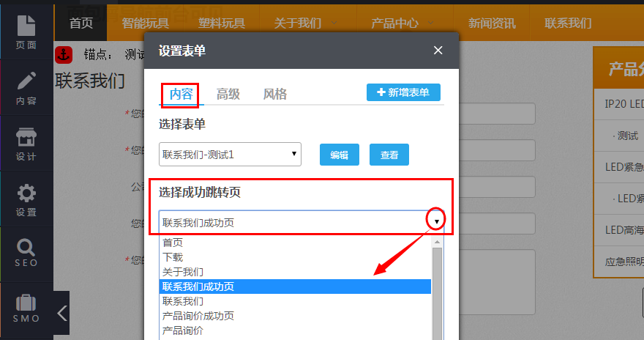Viewport: 644px width, 340px height.
Task: Open the 页面 (Page) sidebar icon
Action: (26, 32)
